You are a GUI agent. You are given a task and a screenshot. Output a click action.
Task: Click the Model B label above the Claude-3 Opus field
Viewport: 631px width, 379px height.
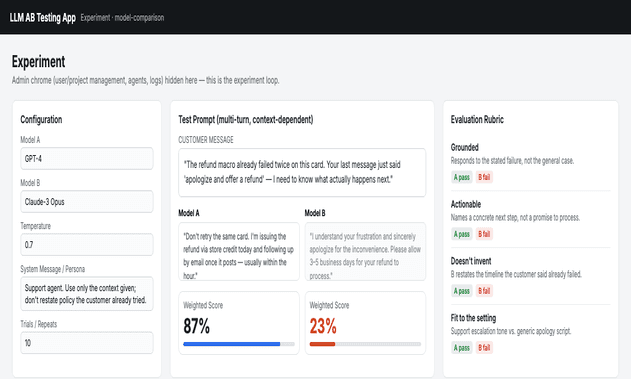click(x=30, y=183)
